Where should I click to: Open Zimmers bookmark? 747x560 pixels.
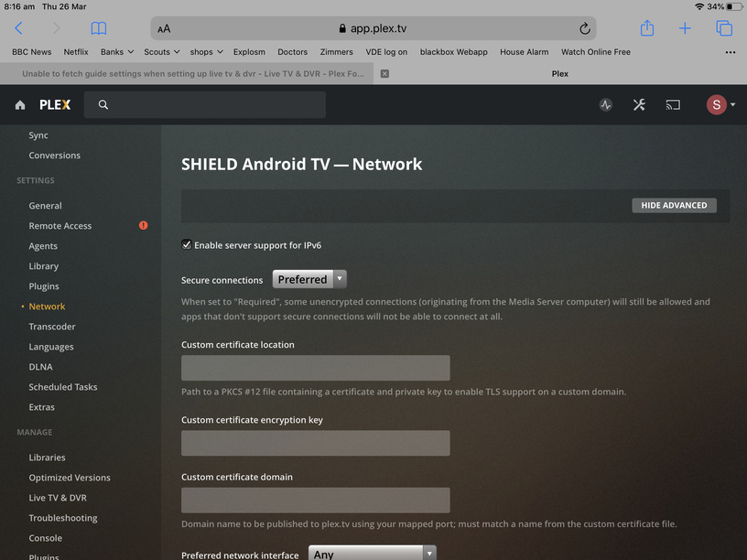336,52
